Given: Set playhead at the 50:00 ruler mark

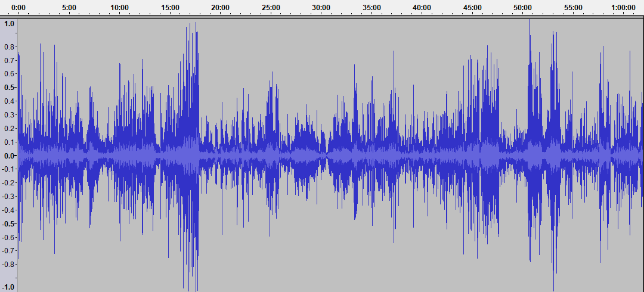Looking at the screenshot, I should pyautogui.click(x=523, y=7).
